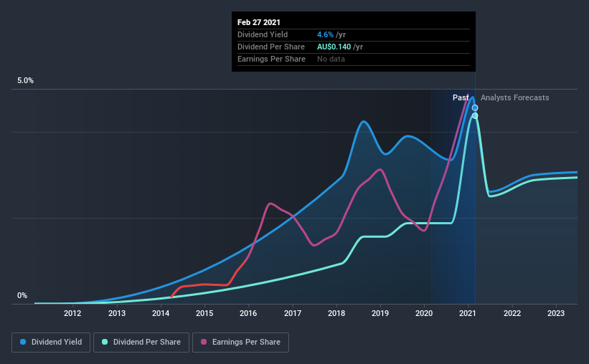Click the Earnings Per Share tooltip row label

point(271,59)
